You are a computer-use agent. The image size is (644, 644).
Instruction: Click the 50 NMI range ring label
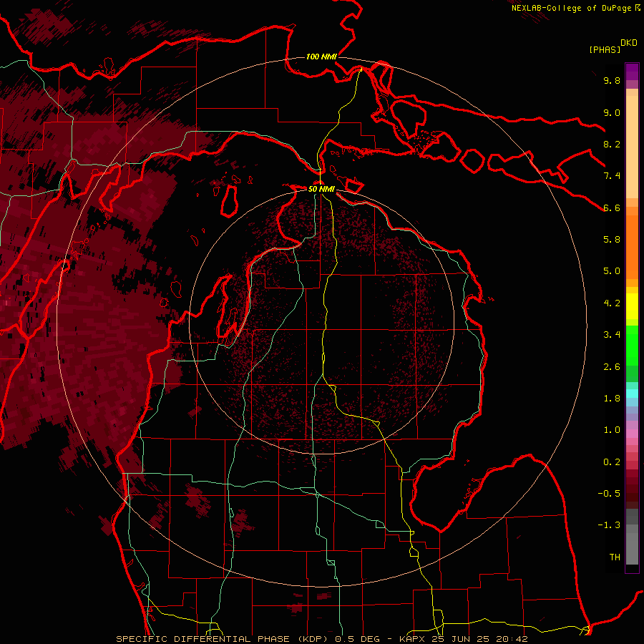[321, 189]
